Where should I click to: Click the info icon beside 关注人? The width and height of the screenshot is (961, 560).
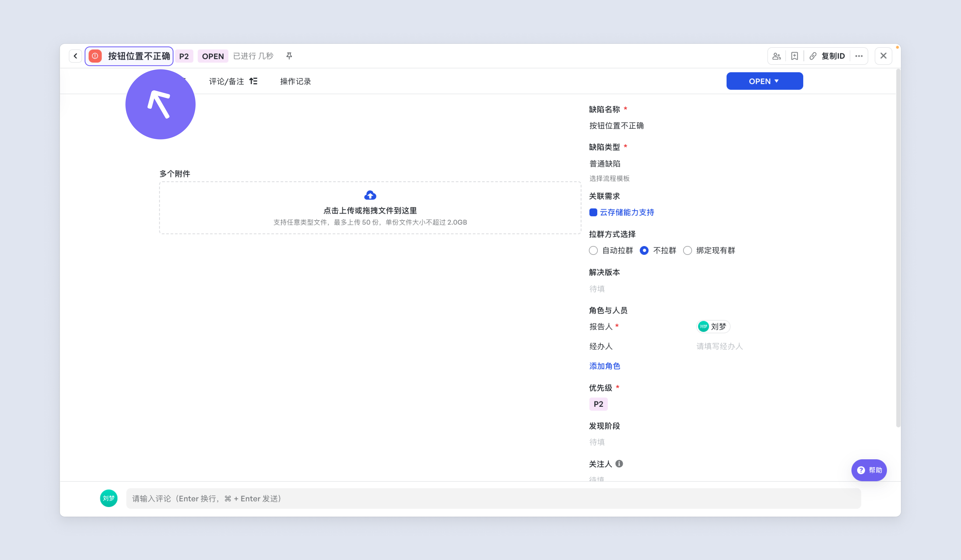[x=619, y=464]
